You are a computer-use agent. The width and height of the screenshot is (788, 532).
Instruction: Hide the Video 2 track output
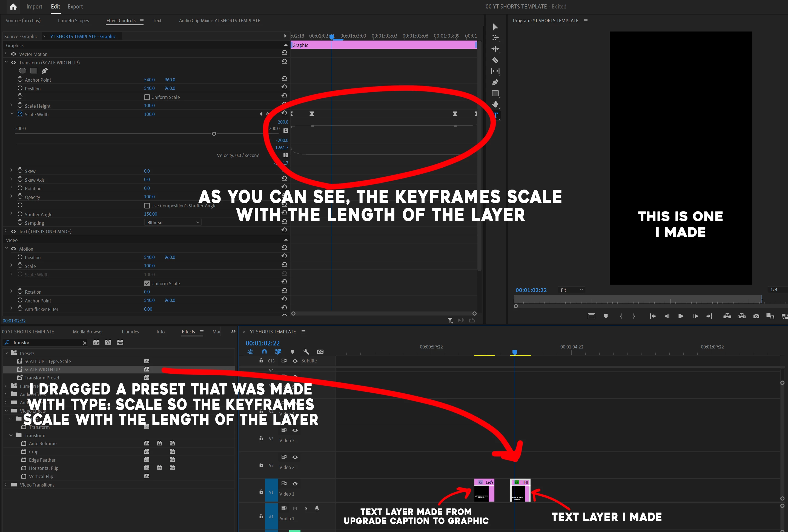pyautogui.click(x=295, y=457)
